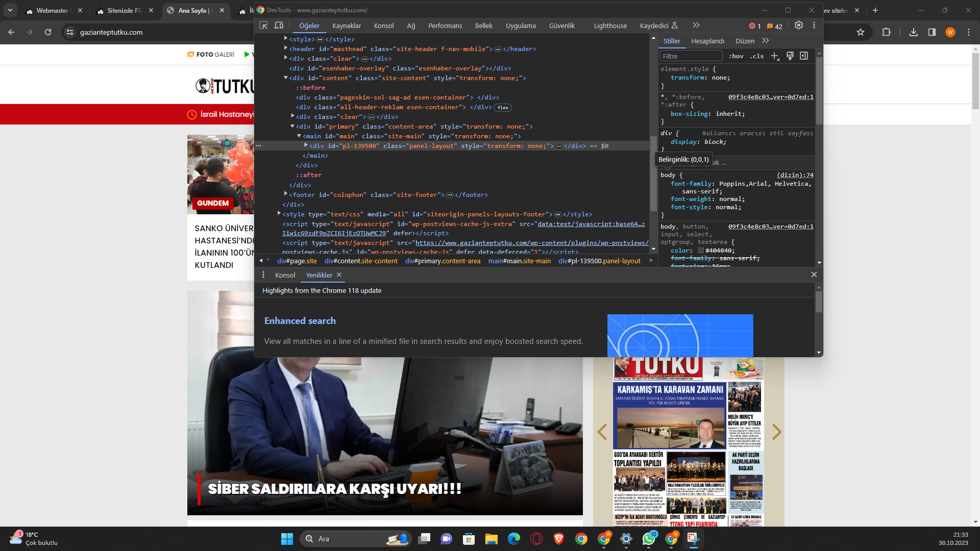Viewport: 980px width, 551px height.
Task: Toggle the :hov element state button
Action: tap(736, 56)
